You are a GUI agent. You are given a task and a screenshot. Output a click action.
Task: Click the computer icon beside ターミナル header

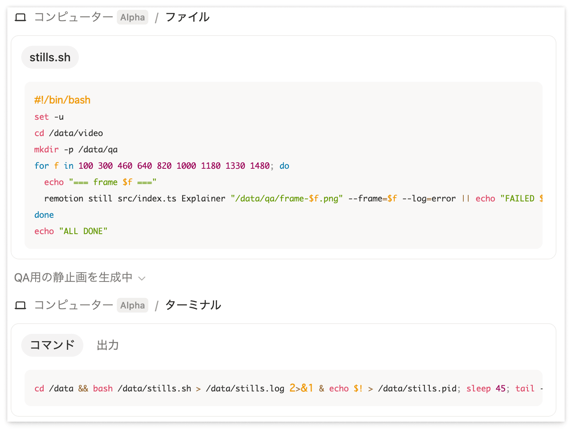click(x=20, y=305)
